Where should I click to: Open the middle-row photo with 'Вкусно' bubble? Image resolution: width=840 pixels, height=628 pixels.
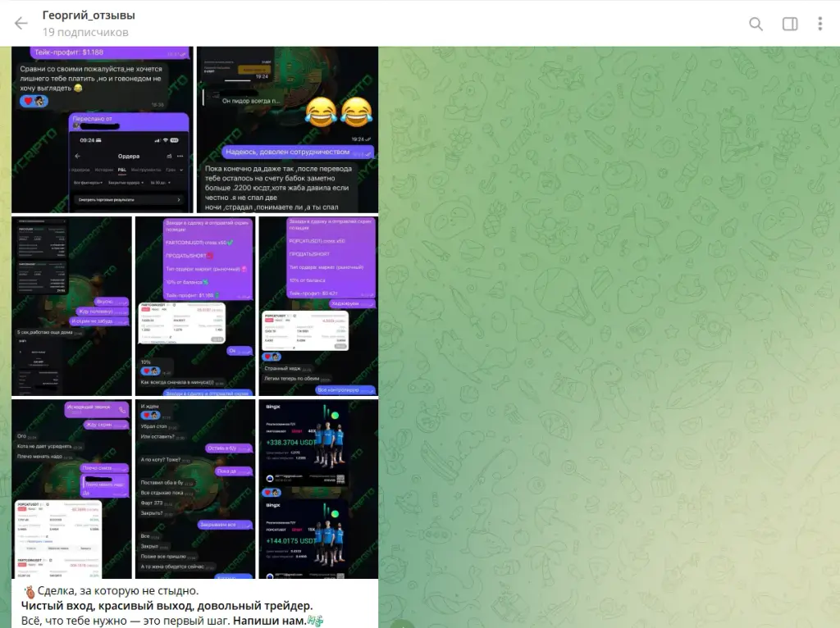tap(72, 307)
